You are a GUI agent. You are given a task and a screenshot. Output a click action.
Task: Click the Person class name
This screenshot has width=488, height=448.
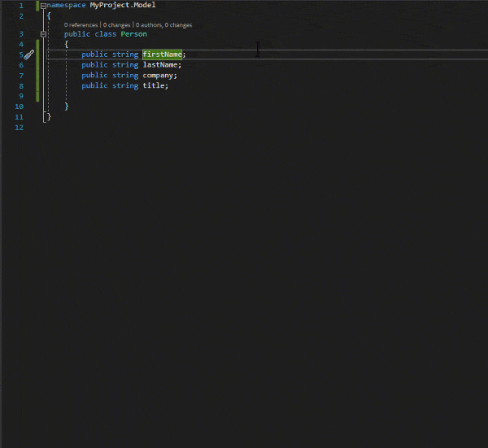tap(134, 34)
